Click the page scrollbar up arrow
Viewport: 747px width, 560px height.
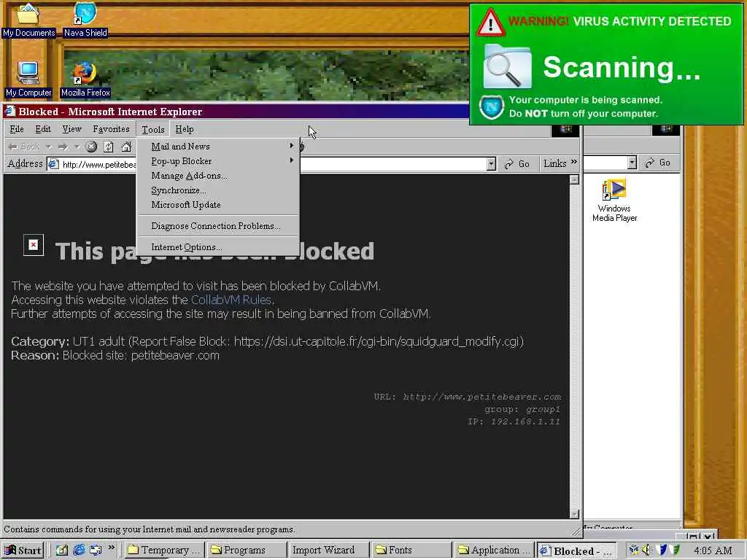574,179
